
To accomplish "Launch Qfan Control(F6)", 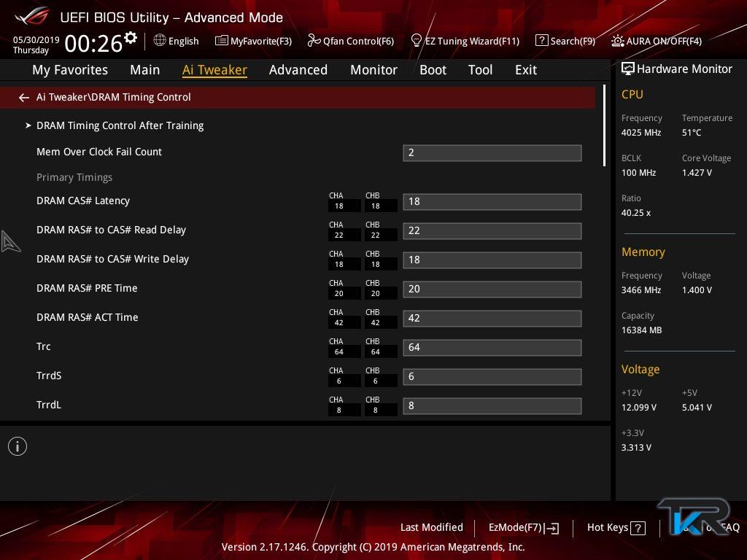I will coord(359,41).
